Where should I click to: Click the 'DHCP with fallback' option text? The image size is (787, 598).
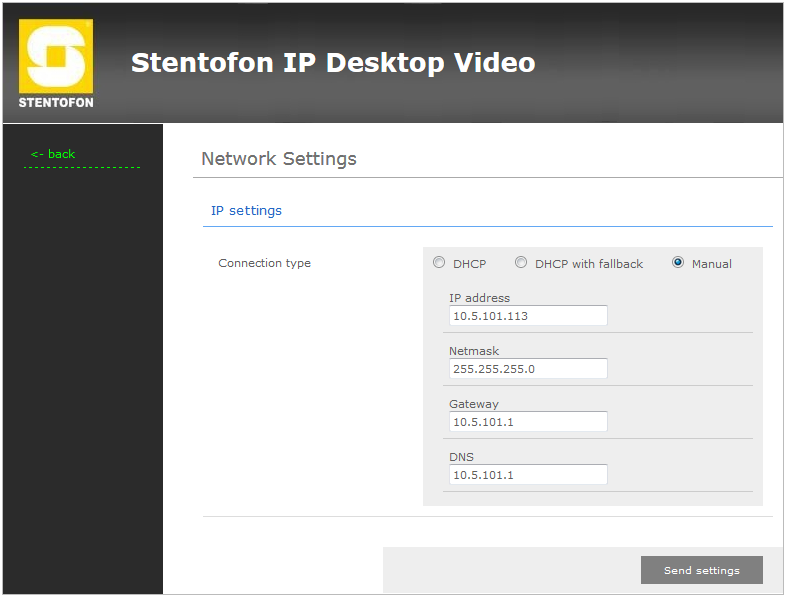click(589, 264)
